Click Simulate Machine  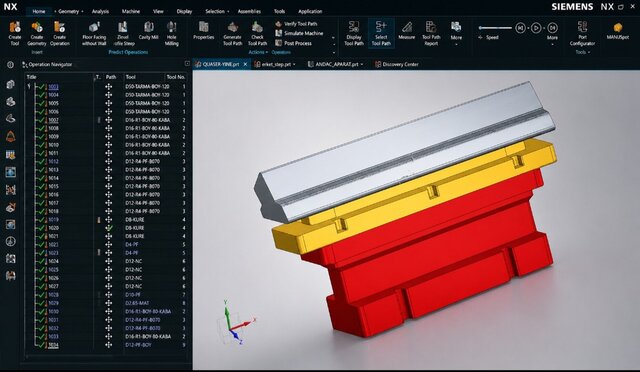tap(299, 33)
